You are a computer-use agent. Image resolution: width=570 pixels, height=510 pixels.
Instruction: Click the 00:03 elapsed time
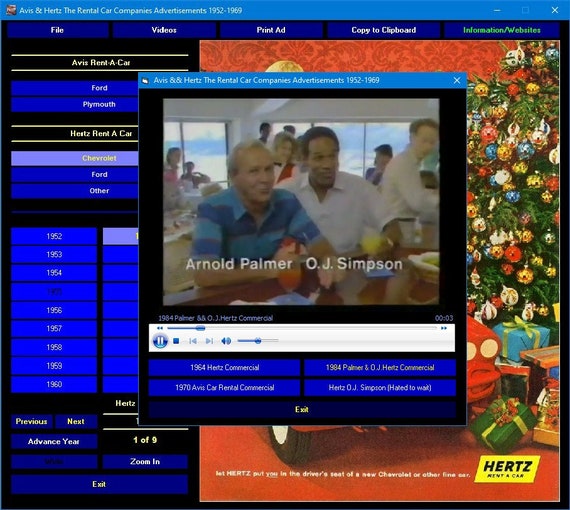[x=444, y=318]
